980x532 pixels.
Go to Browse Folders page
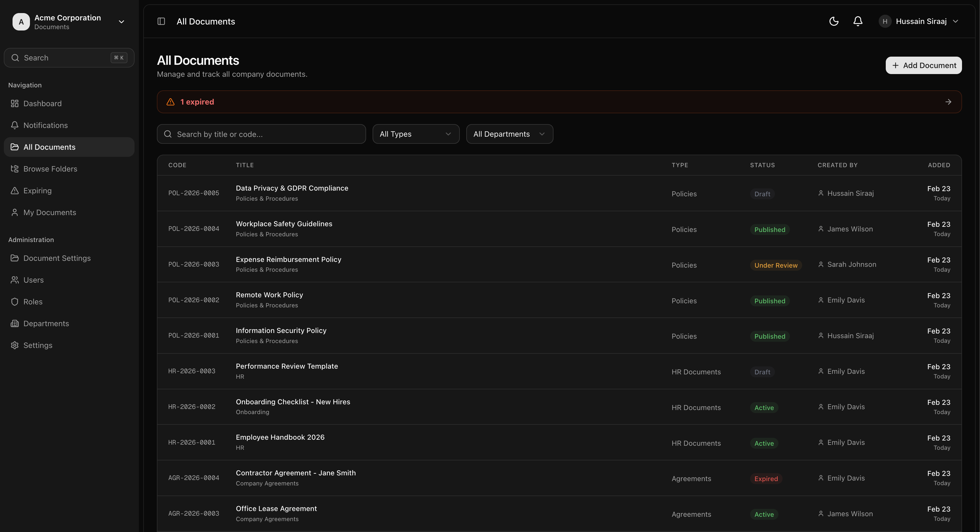pyautogui.click(x=50, y=169)
